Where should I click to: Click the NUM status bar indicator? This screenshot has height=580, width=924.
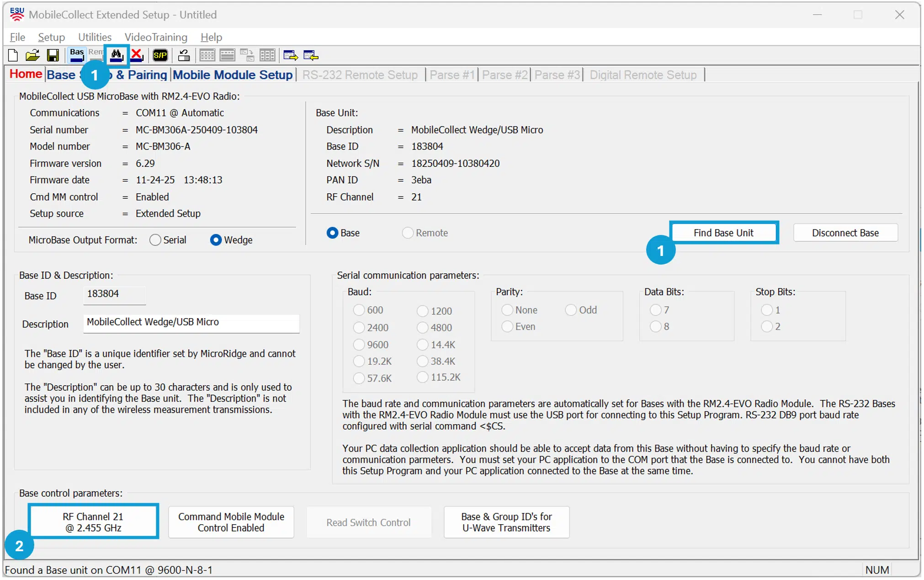click(877, 570)
